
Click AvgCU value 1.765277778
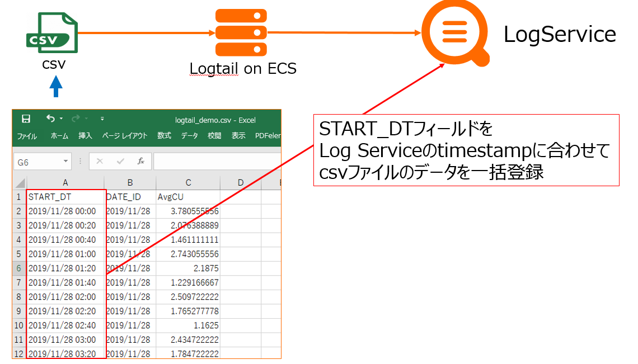pyautogui.click(x=188, y=311)
